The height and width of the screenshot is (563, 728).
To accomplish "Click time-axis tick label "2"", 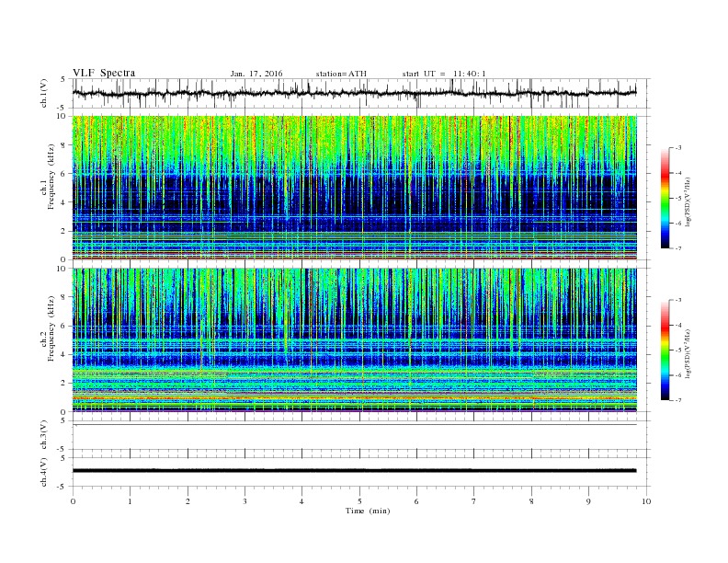I will click(188, 501).
